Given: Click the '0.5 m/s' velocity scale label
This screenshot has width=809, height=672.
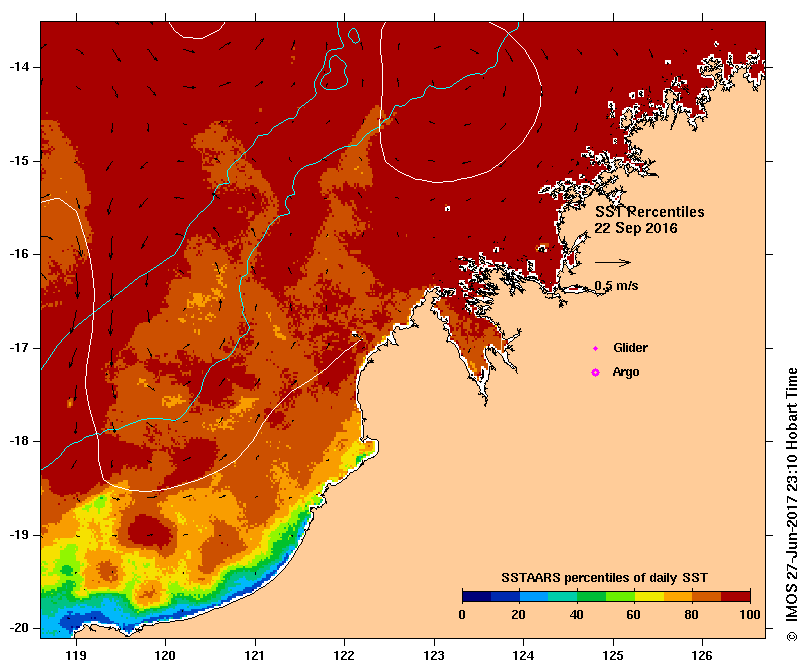Looking at the screenshot, I should (x=616, y=285).
